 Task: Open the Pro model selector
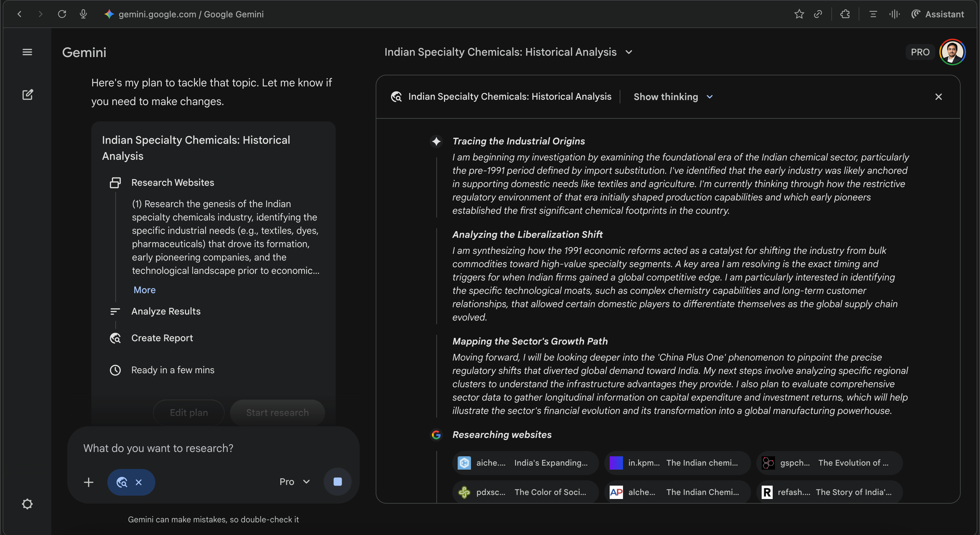click(294, 482)
